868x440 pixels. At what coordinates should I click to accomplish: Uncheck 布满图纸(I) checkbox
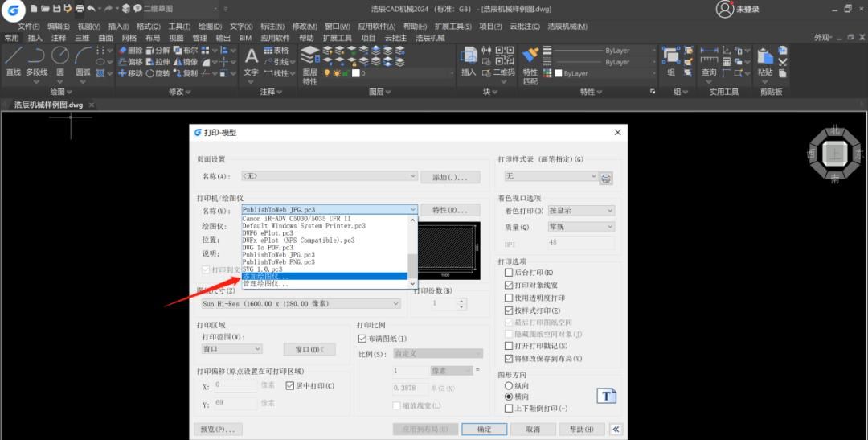click(362, 339)
